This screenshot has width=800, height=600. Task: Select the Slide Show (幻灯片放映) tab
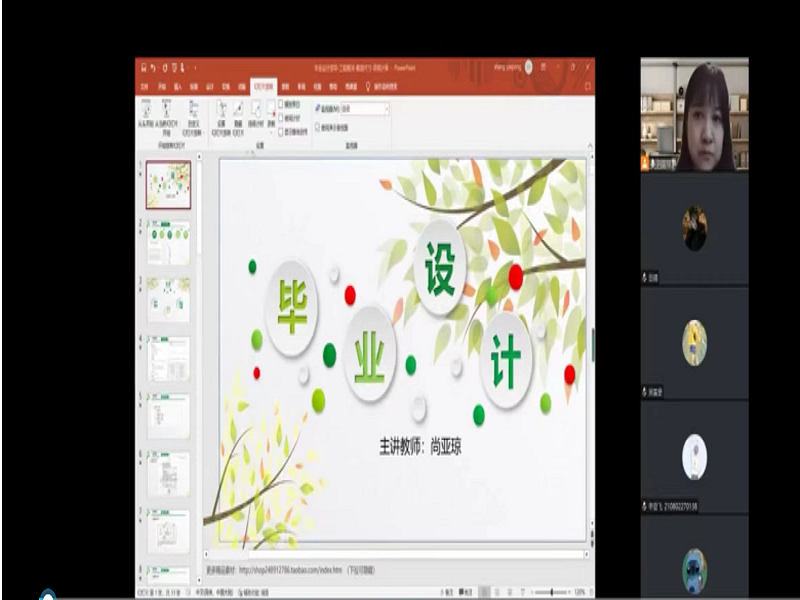click(x=264, y=87)
